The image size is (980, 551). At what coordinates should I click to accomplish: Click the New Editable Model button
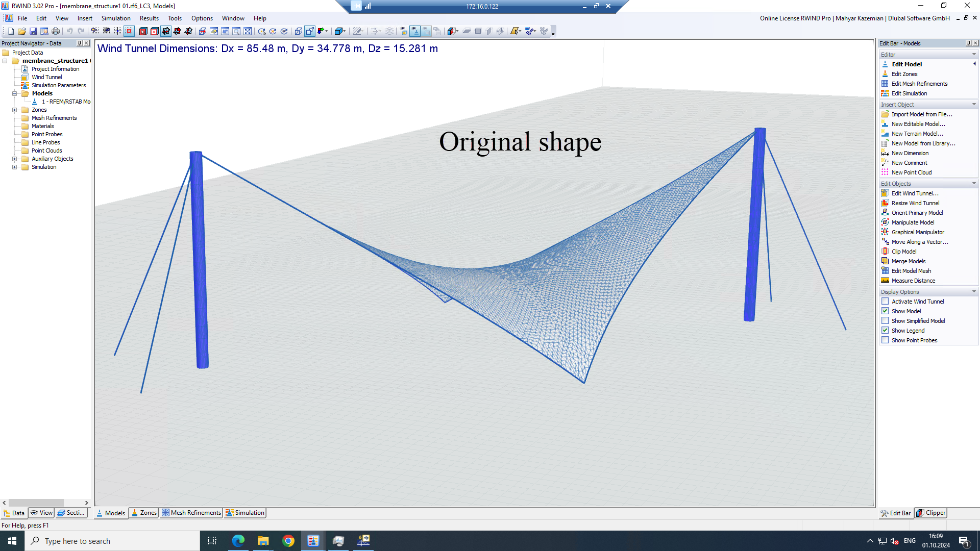click(917, 124)
